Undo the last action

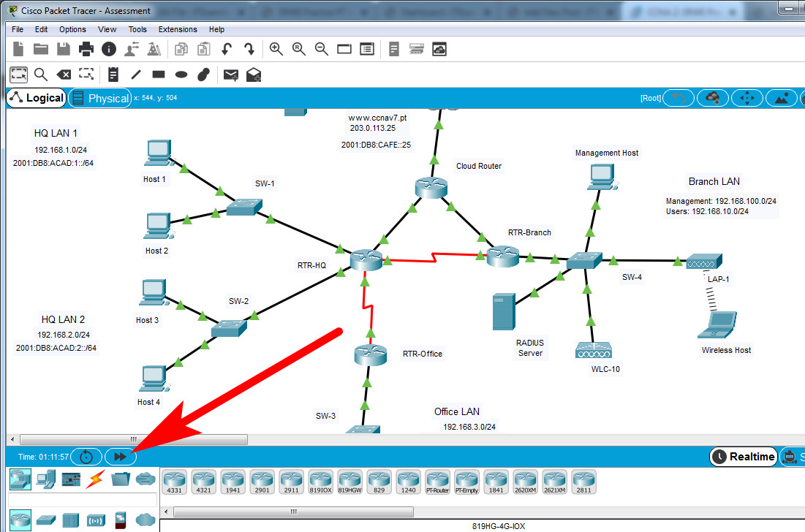pos(227,49)
